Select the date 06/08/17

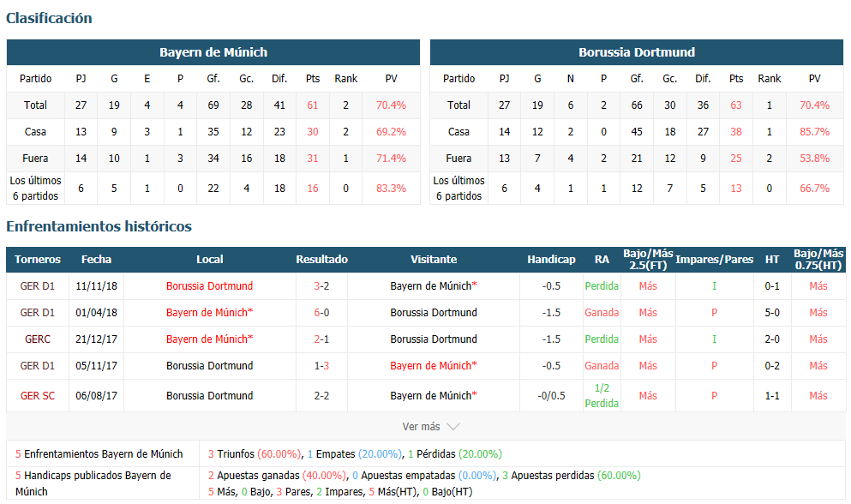pyautogui.click(x=96, y=396)
